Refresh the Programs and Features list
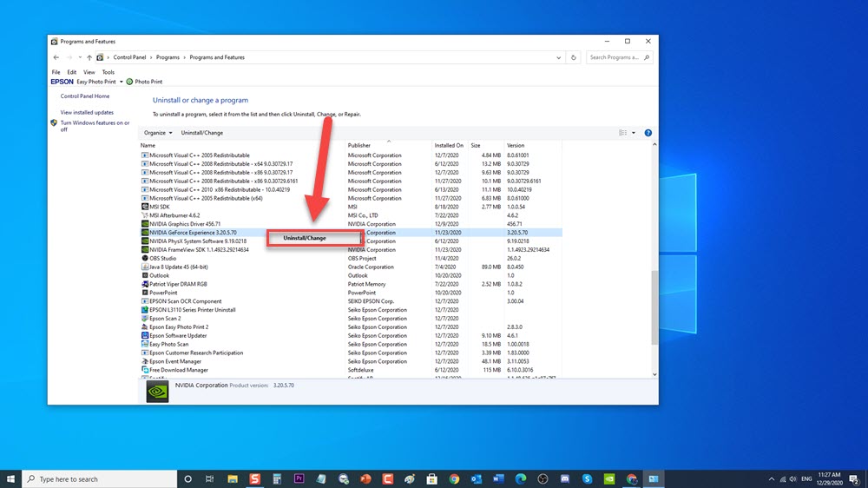Image resolution: width=868 pixels, height=488 pixels. [x=574, y=57]
